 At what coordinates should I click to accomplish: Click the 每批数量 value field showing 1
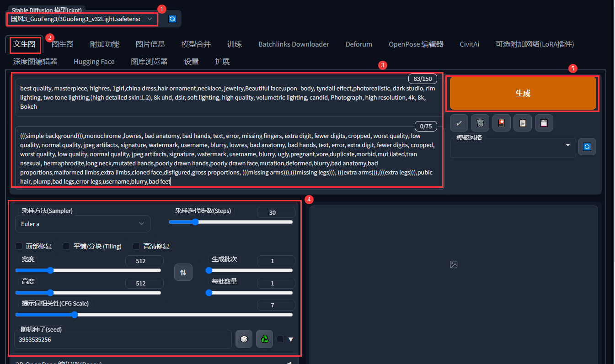276,283
